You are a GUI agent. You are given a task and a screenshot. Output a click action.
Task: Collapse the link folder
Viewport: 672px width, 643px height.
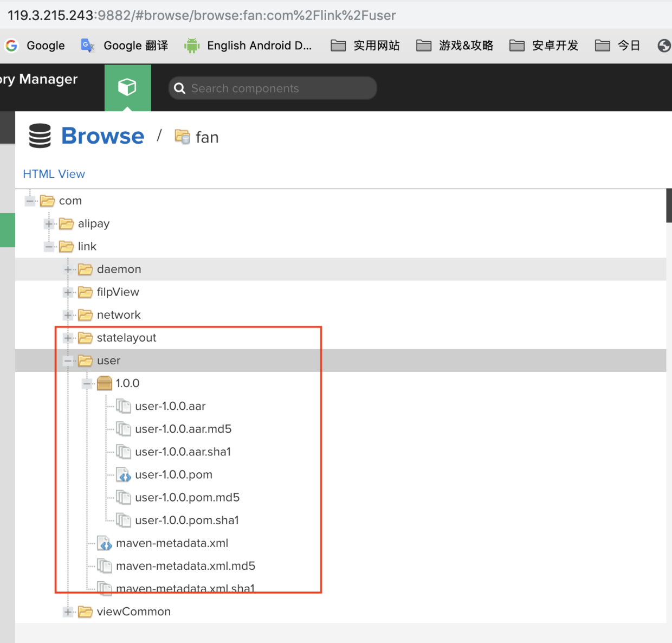(49, 247)
